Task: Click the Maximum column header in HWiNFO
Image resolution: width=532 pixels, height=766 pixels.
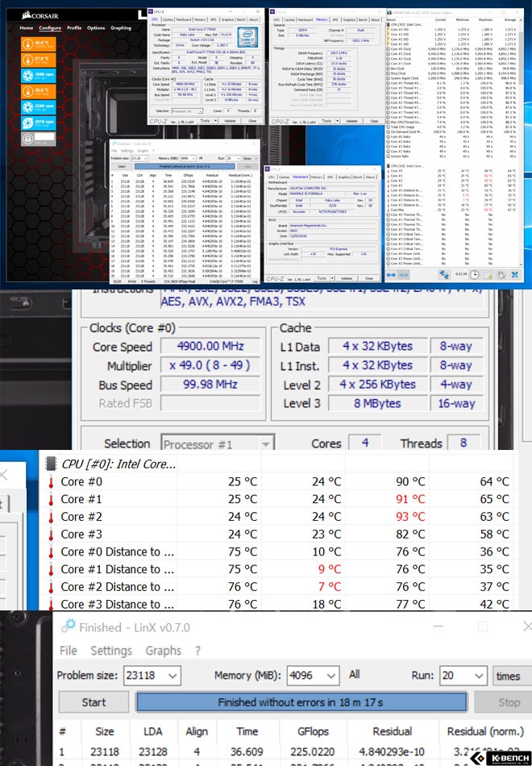Action: point(486,19)
